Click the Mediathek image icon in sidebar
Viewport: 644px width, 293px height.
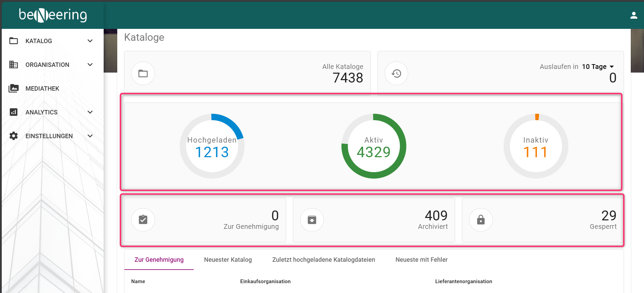coord(14,88)
